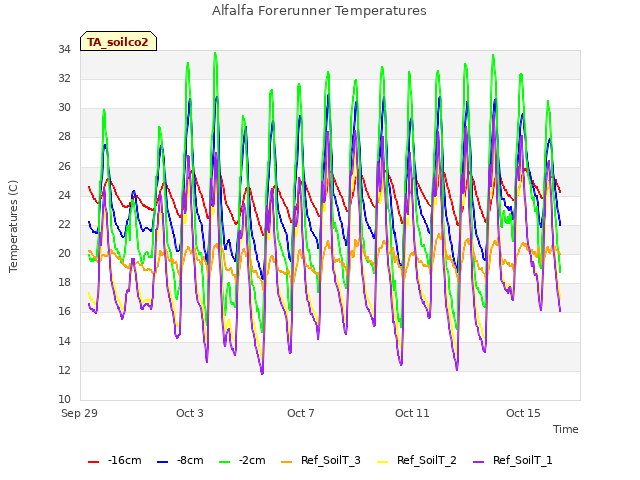Viewport: 640px width, 480px height.
Task: Click the green -2cm legend color marker
Action: pyautogui.click(x=224, y=462)
